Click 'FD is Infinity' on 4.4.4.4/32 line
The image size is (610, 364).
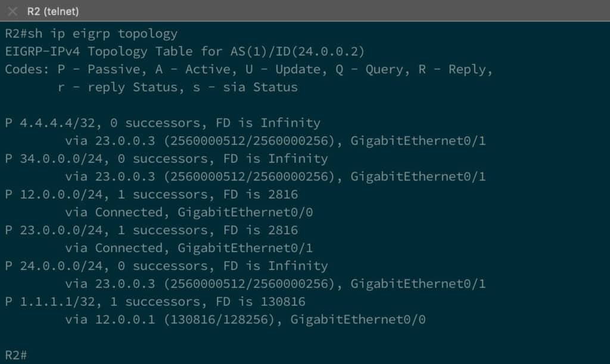point(268,123)
